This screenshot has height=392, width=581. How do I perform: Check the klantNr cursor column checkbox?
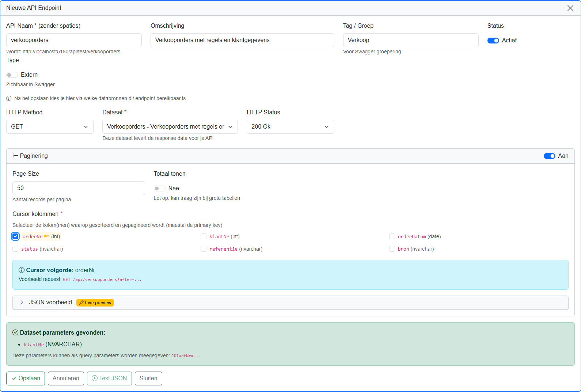[x=204, y=236]
